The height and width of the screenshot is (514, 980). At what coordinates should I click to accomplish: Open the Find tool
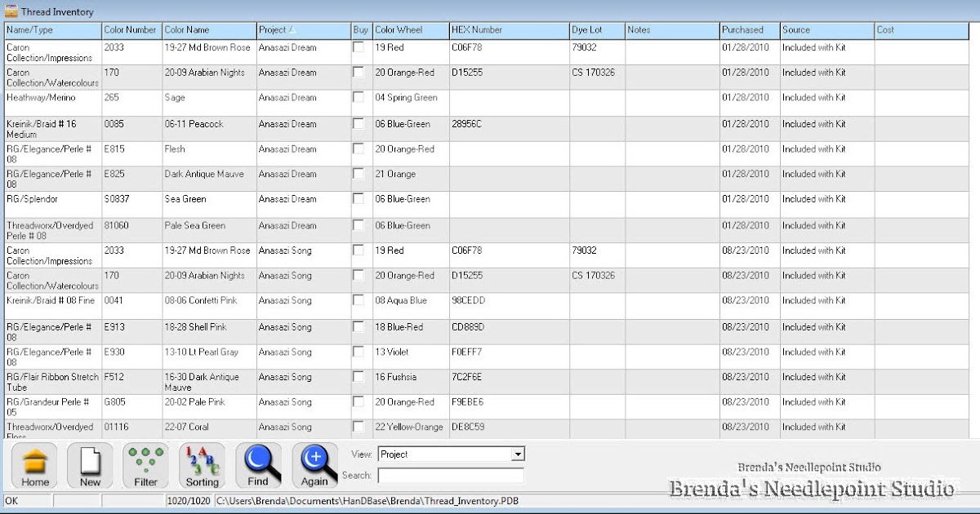coord(258,465)
